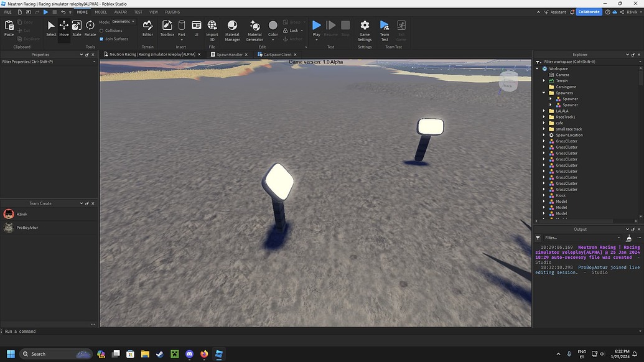Switch to the SpawnHandler script tab
The height and width of the screenshot is (362, 644).
[229, 54]
